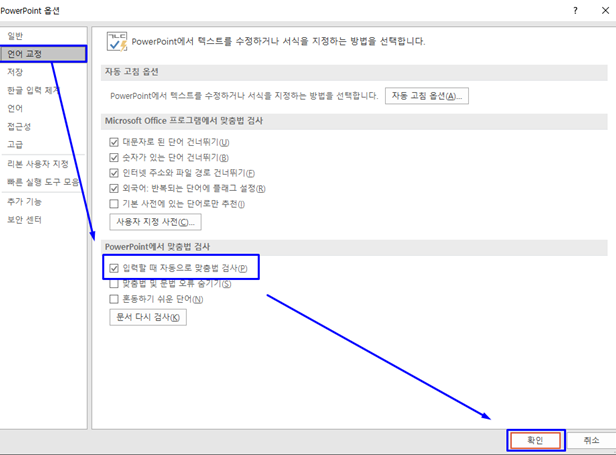Open the 보안 센터 category

(x=24, y=220)
